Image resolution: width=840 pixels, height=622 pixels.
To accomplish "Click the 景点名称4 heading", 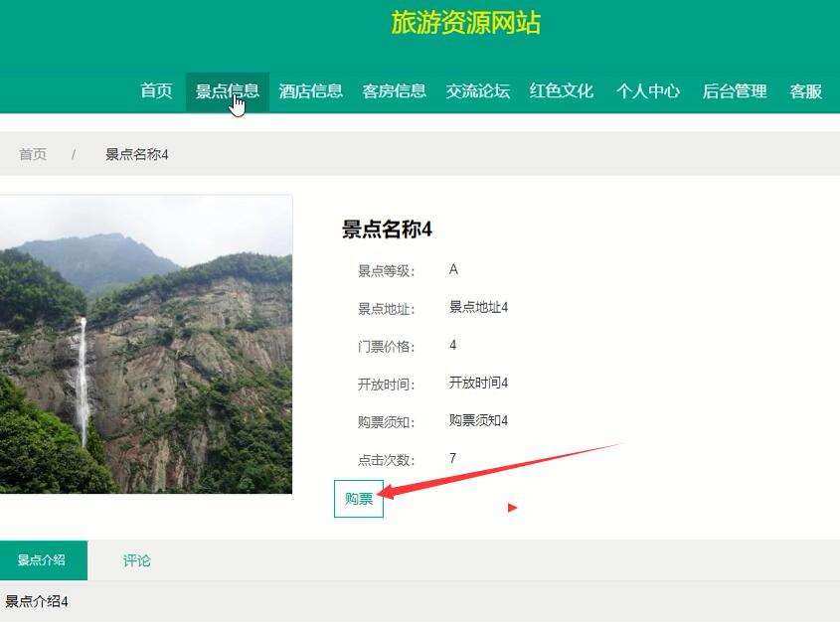I will point(387,230).
